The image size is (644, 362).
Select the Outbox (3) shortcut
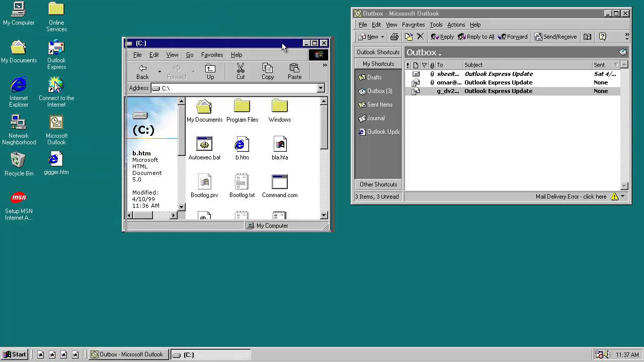pos(375,91)
